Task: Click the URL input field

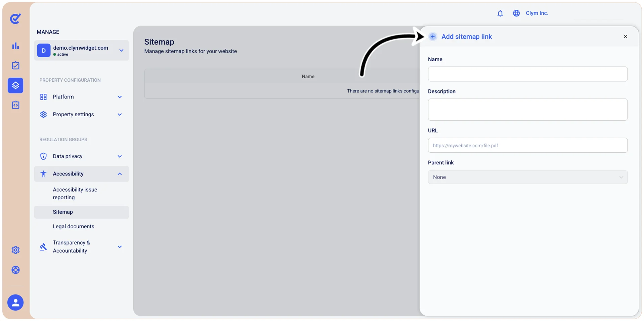Action: click(527, 145)
